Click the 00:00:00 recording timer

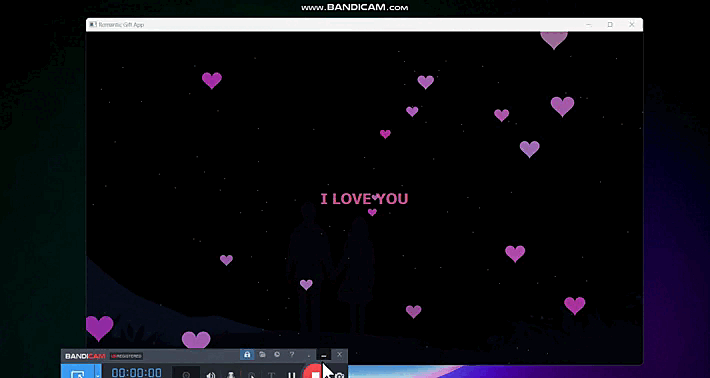(136, 373)
